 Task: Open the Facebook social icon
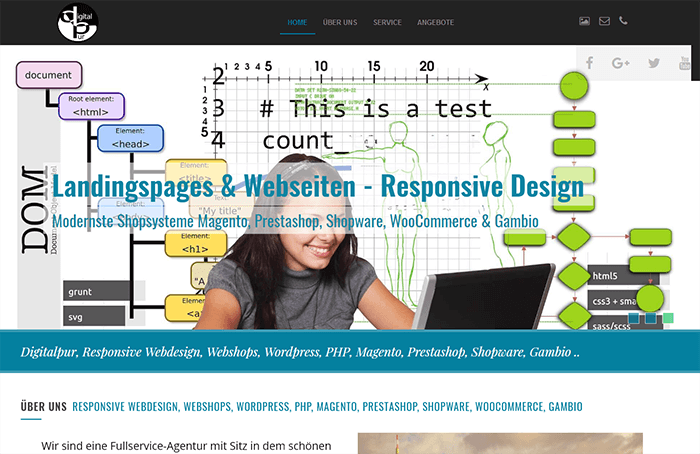click(589, 63)
